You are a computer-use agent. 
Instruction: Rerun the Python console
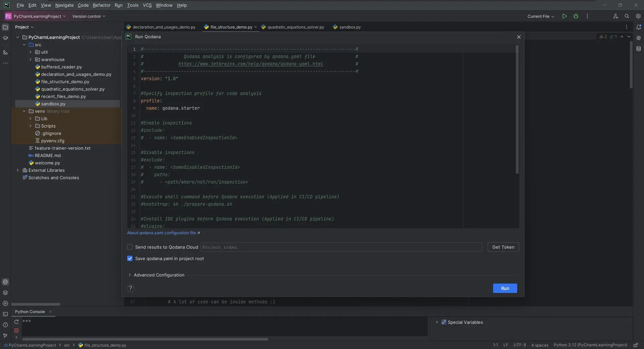[16, 321]
